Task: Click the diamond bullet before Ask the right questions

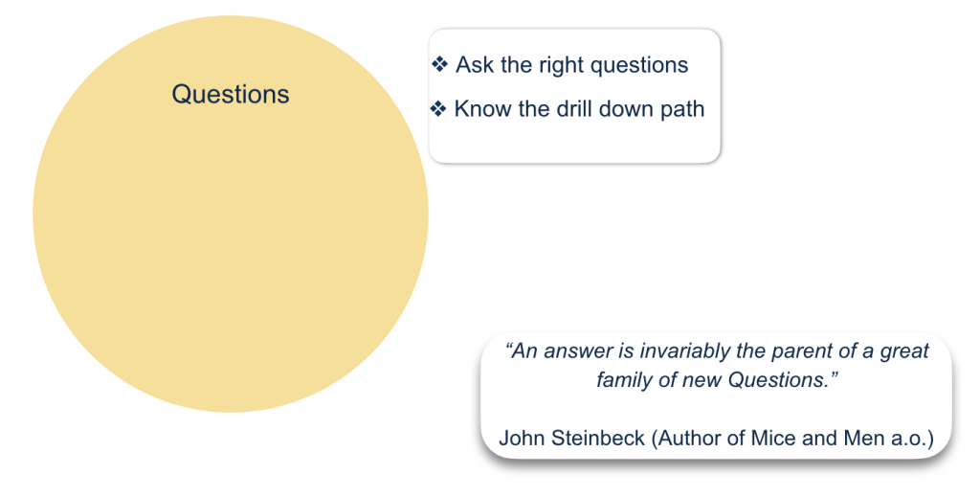Action: [440, 64]
